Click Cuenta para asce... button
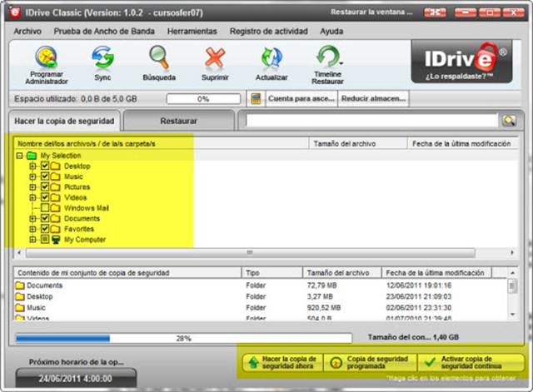533x392 pixels. click(301, 99)
